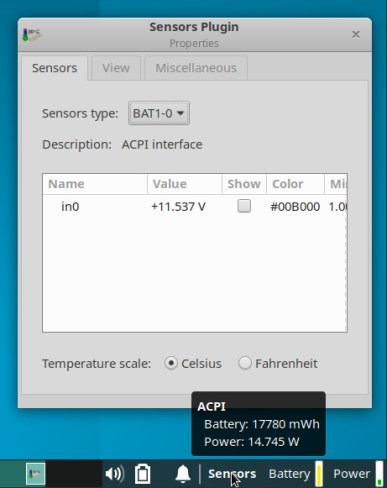The height and width of the screenshot is (488, 387).
Task: Click the volume speaker icon in panel
Action: (114, 474)
